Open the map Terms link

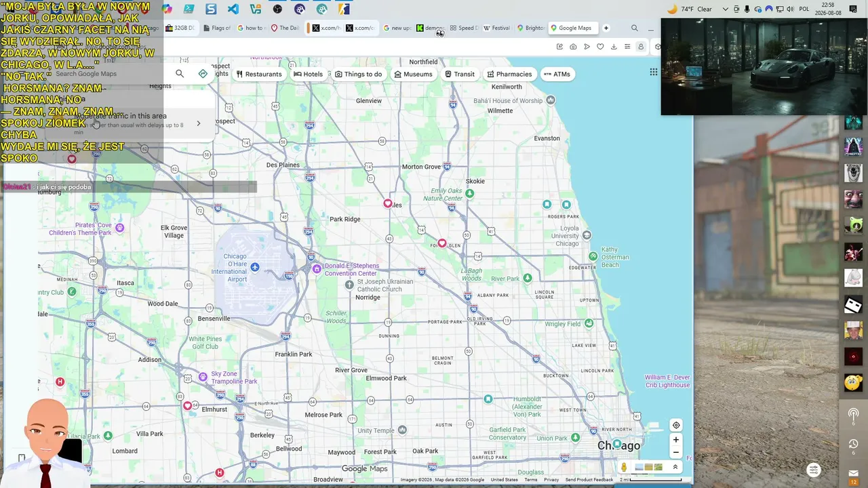click(x=530, y=480)
